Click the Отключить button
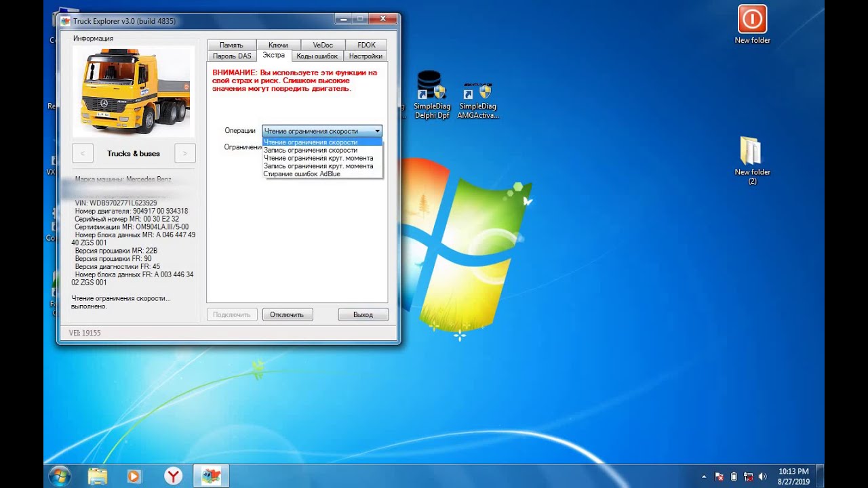The width and height of the screenshot is (868, 488). click(287, 314)
